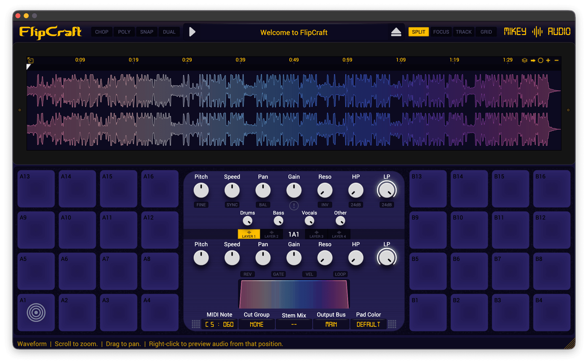Click the eject sample icon
Image resolution: width=588 pixels, height=364 pixels.
(396, 32)
